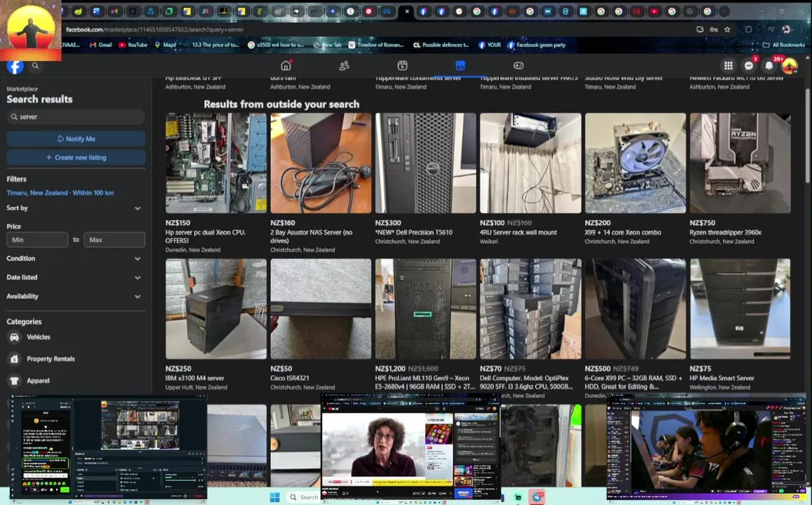Click the Max price field

(114, 240)
